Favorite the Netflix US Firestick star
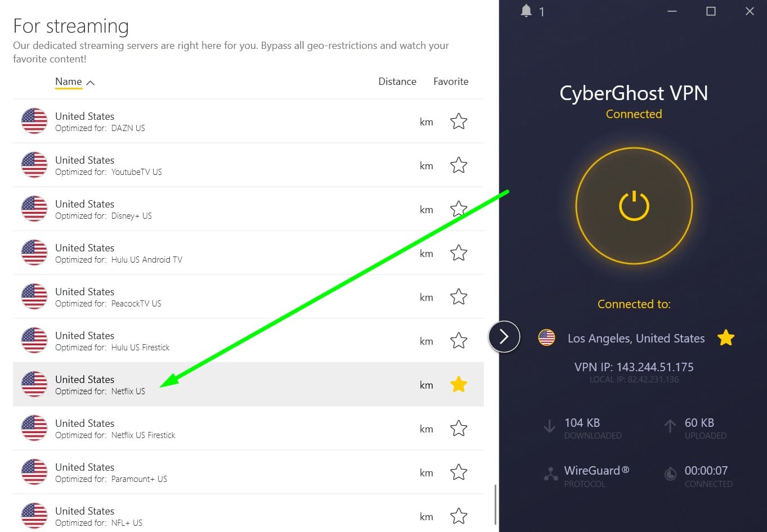 459,429
